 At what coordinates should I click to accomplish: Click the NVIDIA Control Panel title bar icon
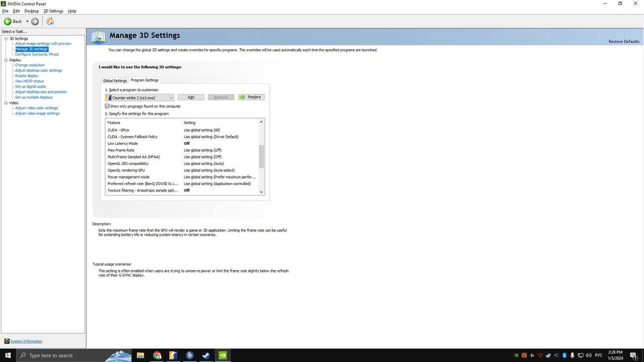click(x=4, y=4)
